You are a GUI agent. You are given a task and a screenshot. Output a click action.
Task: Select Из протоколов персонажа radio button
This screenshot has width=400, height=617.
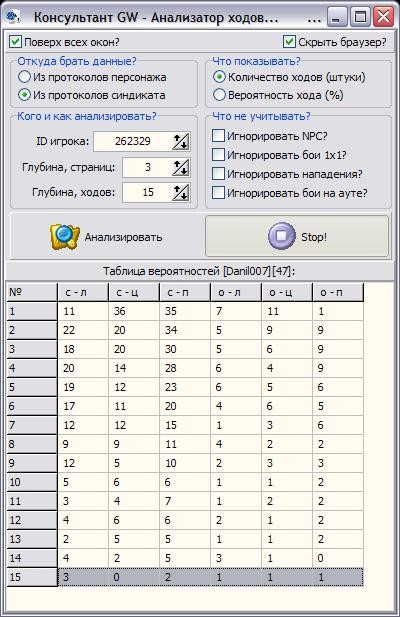pos(24,77)
